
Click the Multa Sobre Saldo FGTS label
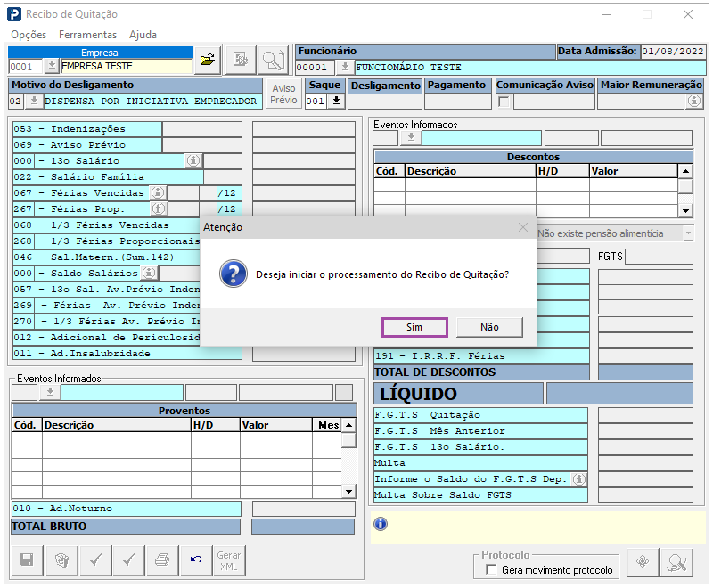[480, 494]
